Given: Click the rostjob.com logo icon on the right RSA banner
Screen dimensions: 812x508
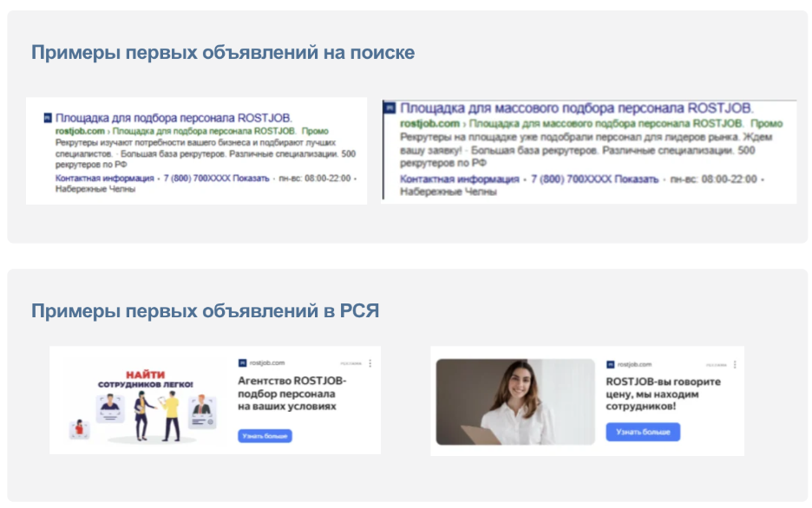Looking at the screenshot, I should coord(610,365).
